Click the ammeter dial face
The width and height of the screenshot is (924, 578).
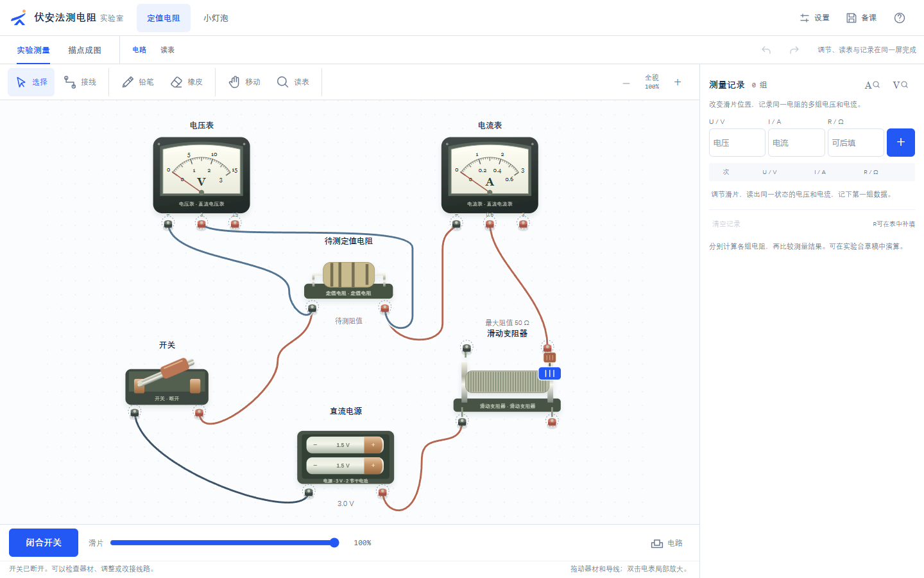click(490, 169)
